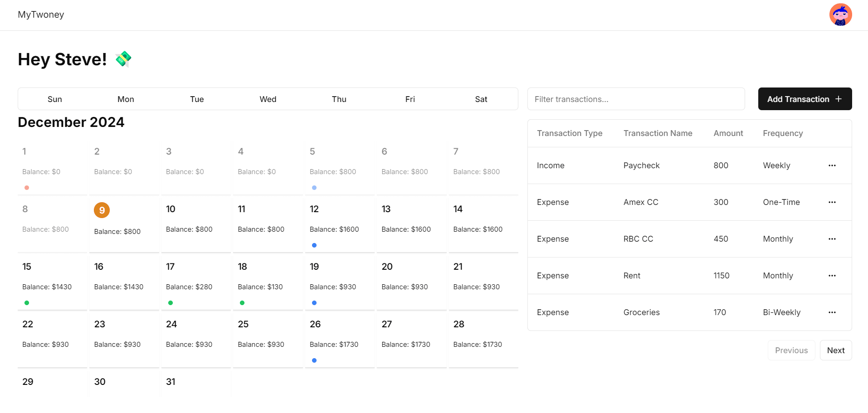Click the Transaction Type column header
The height and width of the screenshot is (413, 868).
coord(570,133)
